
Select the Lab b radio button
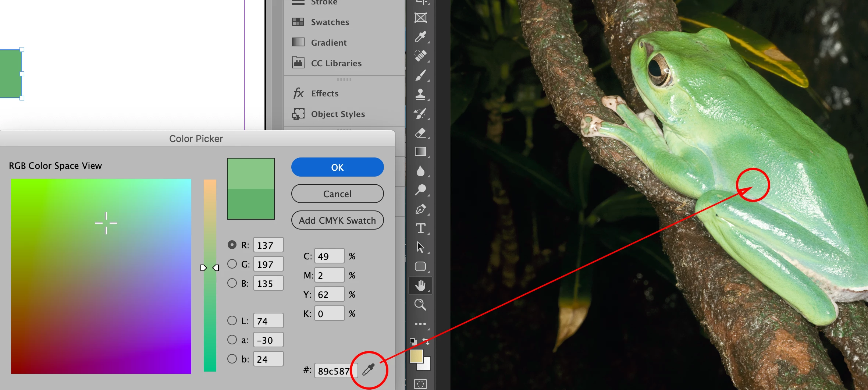tap(232, 359)
